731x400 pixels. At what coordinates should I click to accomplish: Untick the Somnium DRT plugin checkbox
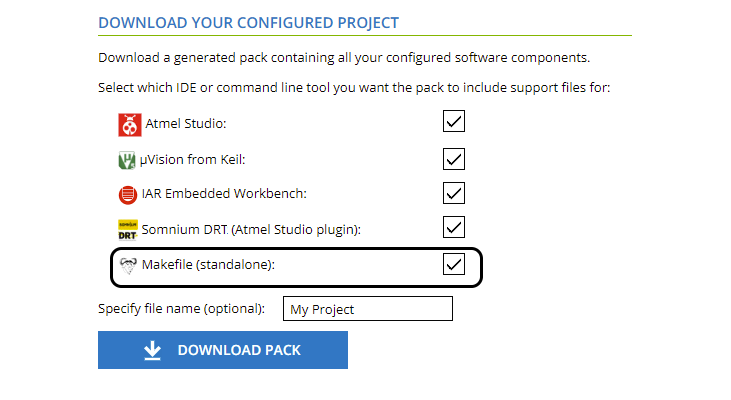pyautogui.click(x=454, y=228)
